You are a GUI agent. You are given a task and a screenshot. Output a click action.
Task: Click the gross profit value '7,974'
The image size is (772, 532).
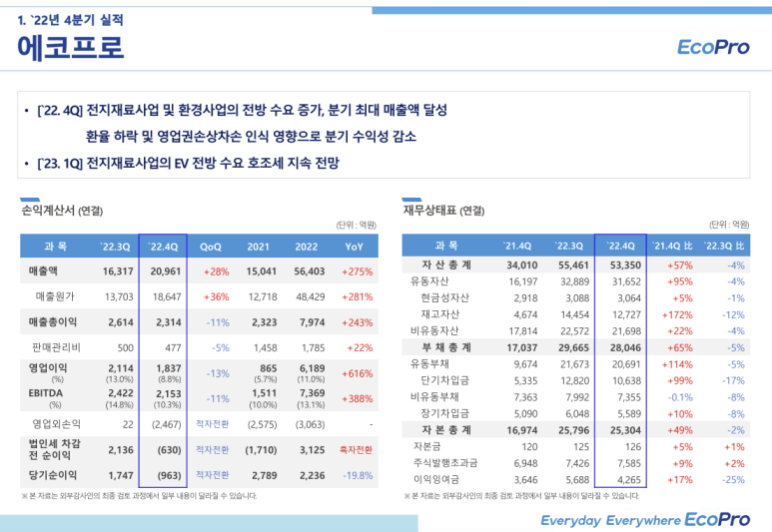(313, 322)
